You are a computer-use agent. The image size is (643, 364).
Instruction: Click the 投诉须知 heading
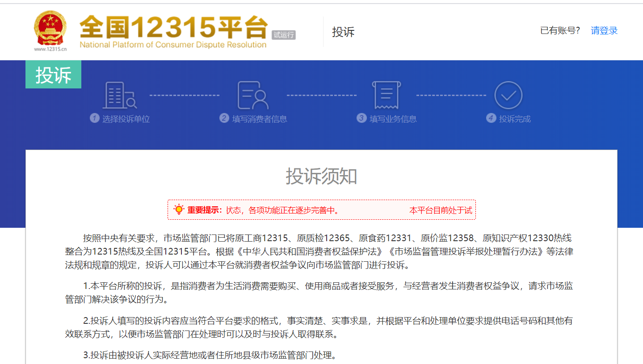coord(321,176)
